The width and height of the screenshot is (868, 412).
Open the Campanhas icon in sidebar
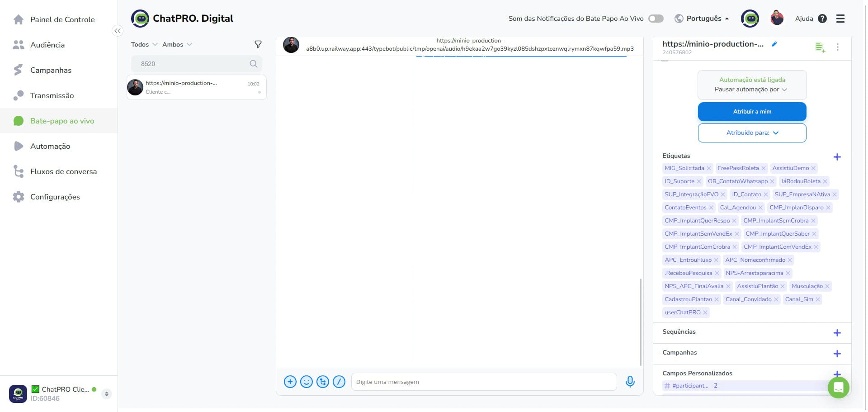pos(19,70)
